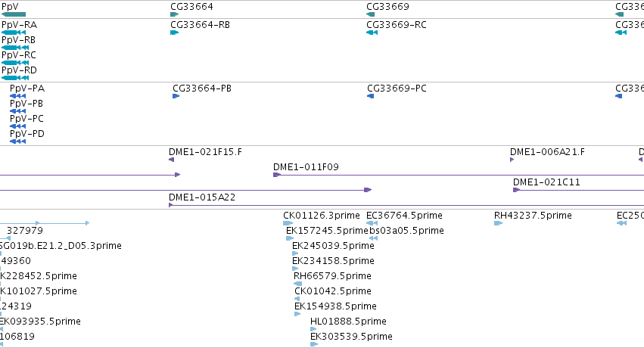The width and height of the screenshot is (644, 348).
Task: Select the DME1-011F09 start arrowhead
Action: [x=277, y=175]
